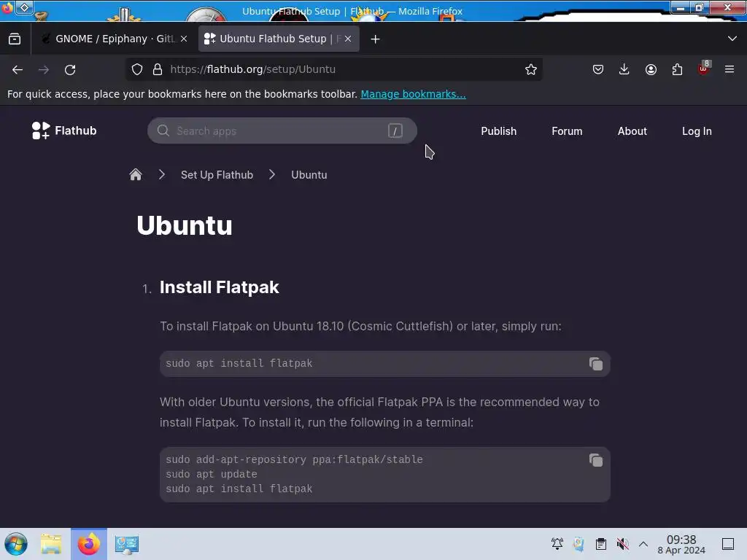Open the tracking protection shield icon
The height and width of the screenshot is (560, 747).
(137, 69)
